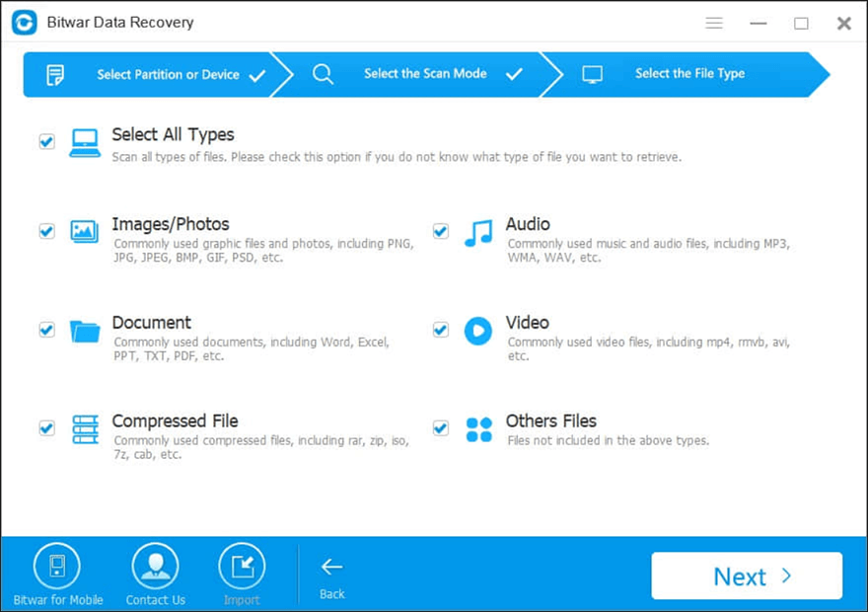This screenshot has height=612, width=868.
Task: Maximize the Bitwar window
Action: pyautogui.click(x=801, y=24)
